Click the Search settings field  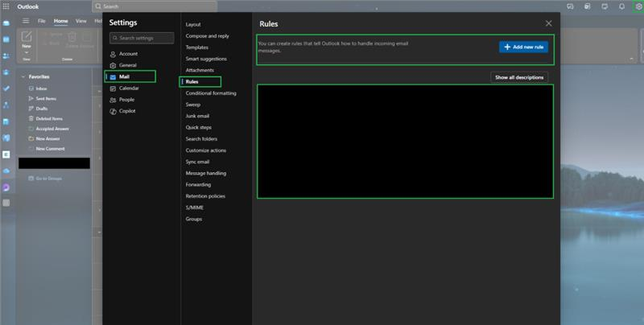[x=142, y=38]
